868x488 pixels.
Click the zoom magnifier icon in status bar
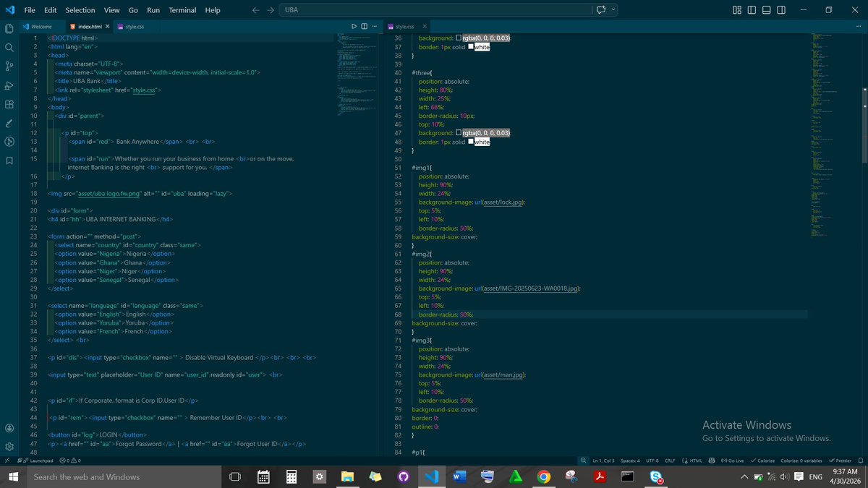(584, 461)
